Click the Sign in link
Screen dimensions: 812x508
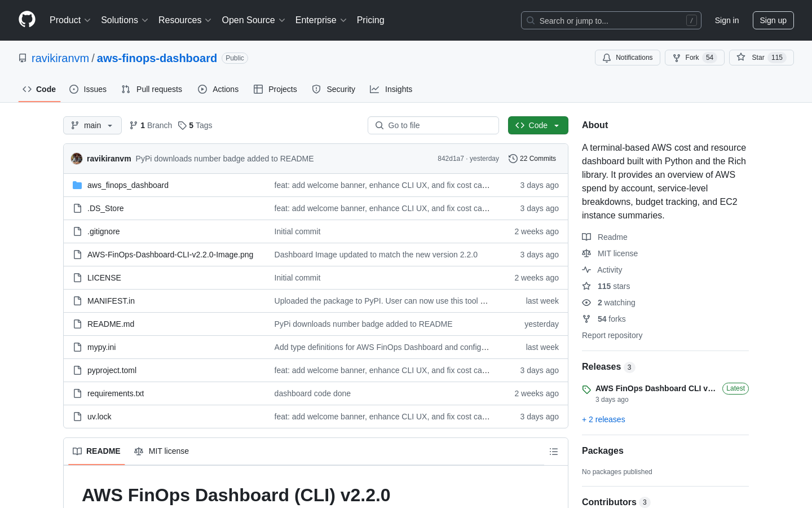tap(727, 20)
